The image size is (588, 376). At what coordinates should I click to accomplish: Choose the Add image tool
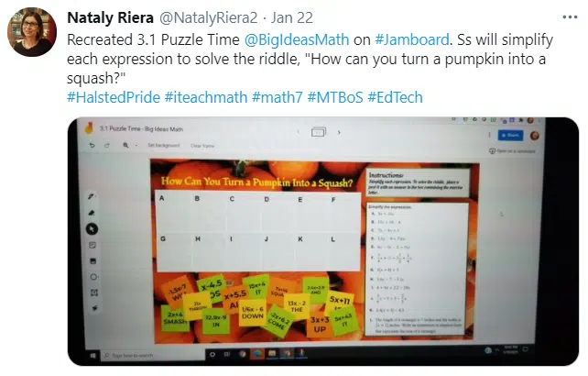(93, 261)
